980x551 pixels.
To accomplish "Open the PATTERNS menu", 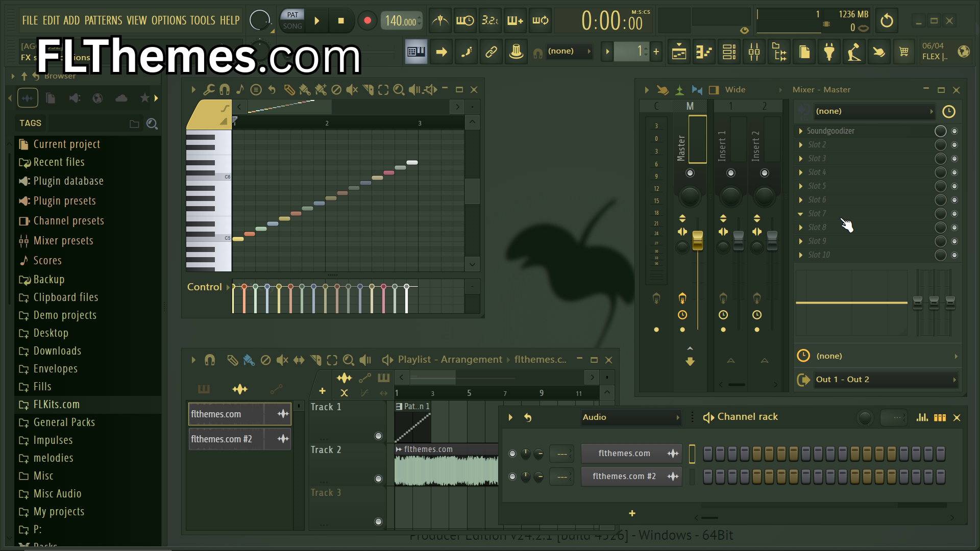I will pyautogui.click(x=103, y=20).
